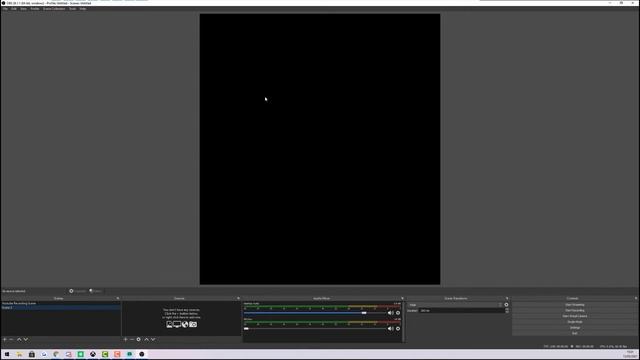The width and height of the screenshot is (640, 360).
Task: Click the transition Duration input field
Action: pyautogui.click(x=462, y=311)
